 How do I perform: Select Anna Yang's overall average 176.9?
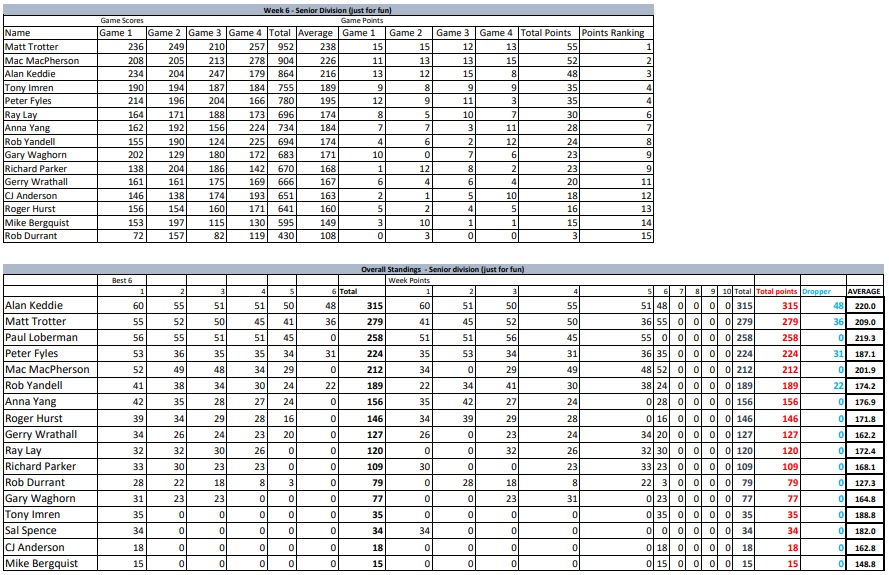(x=865, y=402)
